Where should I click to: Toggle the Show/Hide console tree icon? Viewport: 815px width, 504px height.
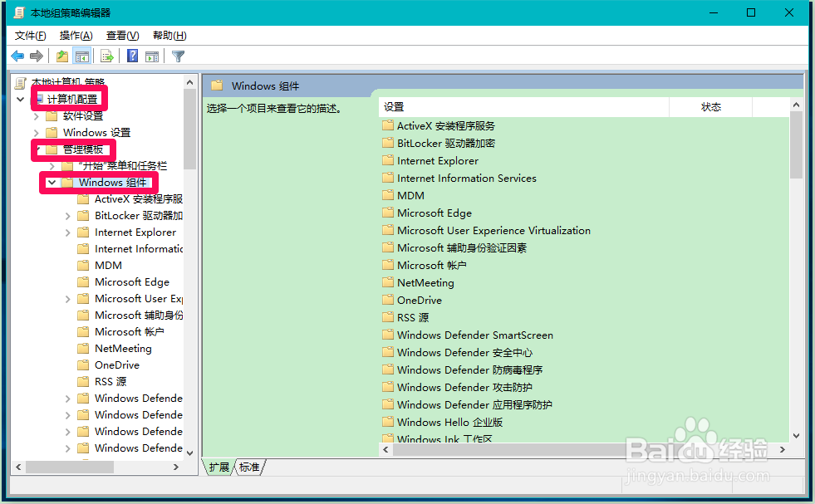point(82,56)
